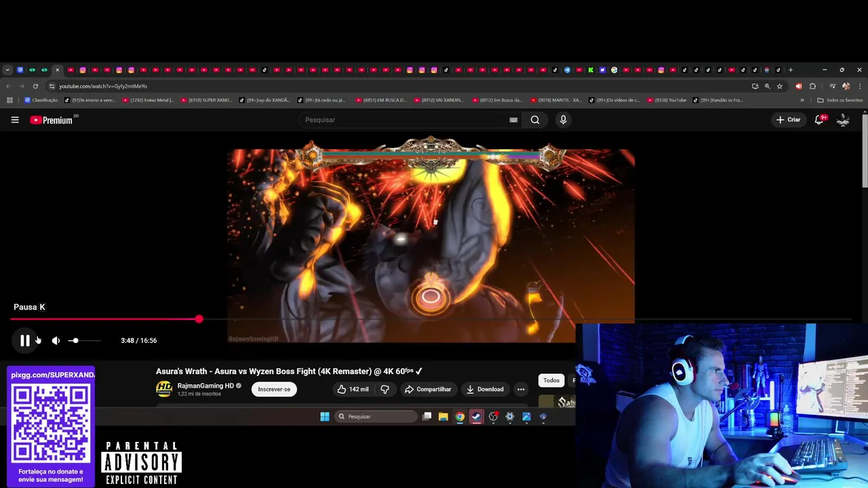868x488 pixels.
Task: Click the magnifier search button
Action: [x=535, y=120]
